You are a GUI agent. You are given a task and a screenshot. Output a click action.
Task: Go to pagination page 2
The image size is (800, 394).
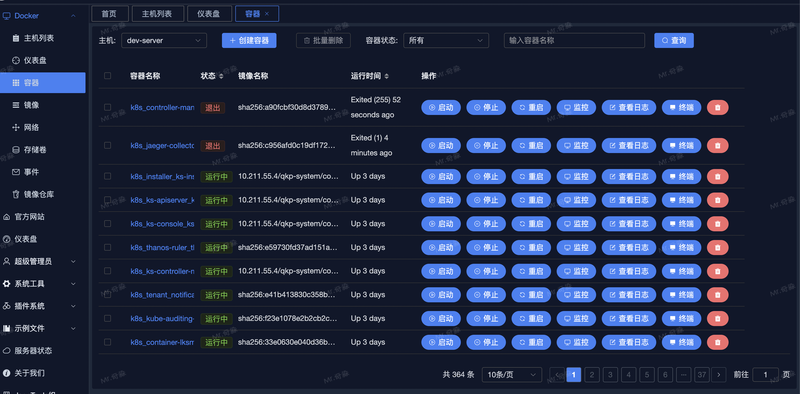pyautogui.click(x=591, y=375)
